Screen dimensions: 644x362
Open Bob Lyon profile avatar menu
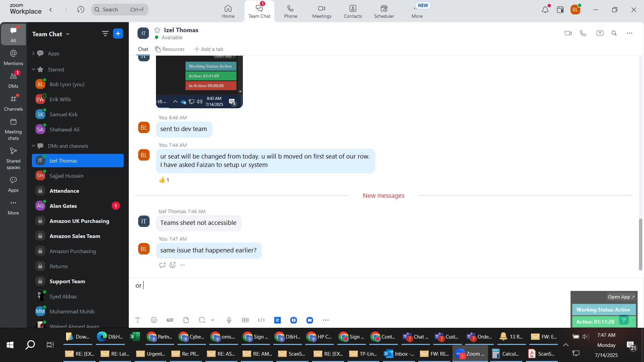[575, 10]
